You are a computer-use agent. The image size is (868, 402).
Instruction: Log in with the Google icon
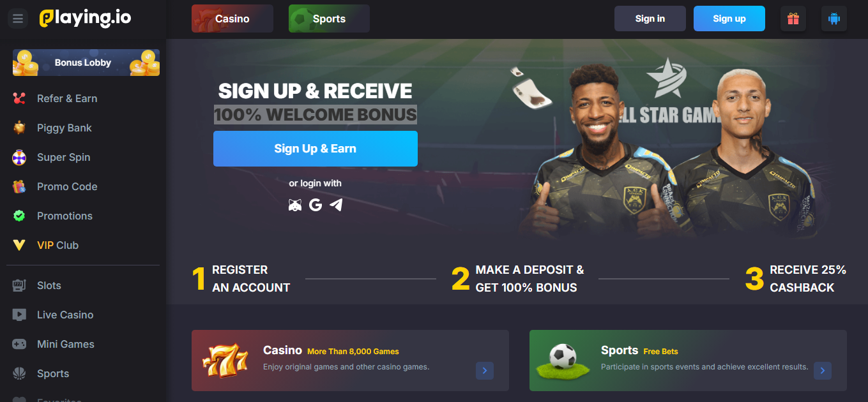pos(316,205)
